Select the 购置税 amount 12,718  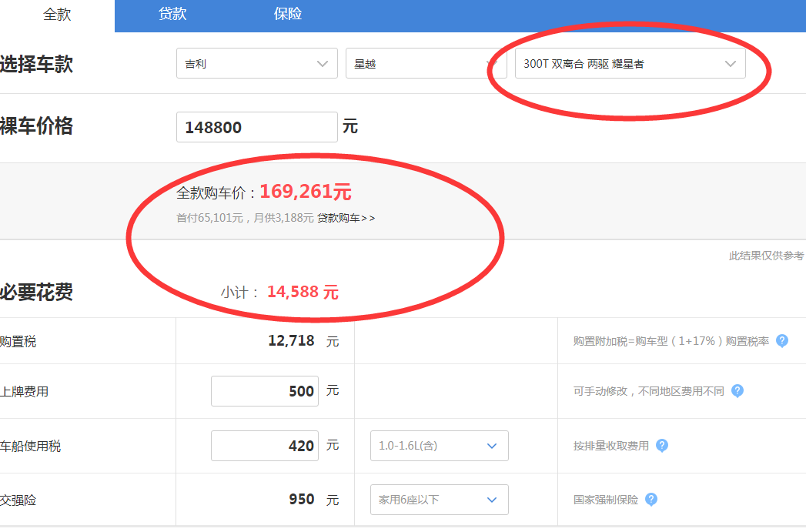point(291,341)
